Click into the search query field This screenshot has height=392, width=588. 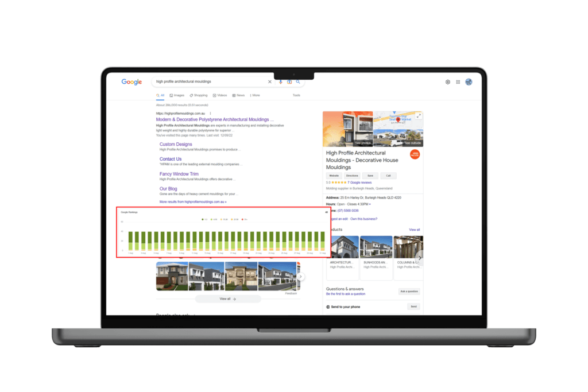[210, 81]
